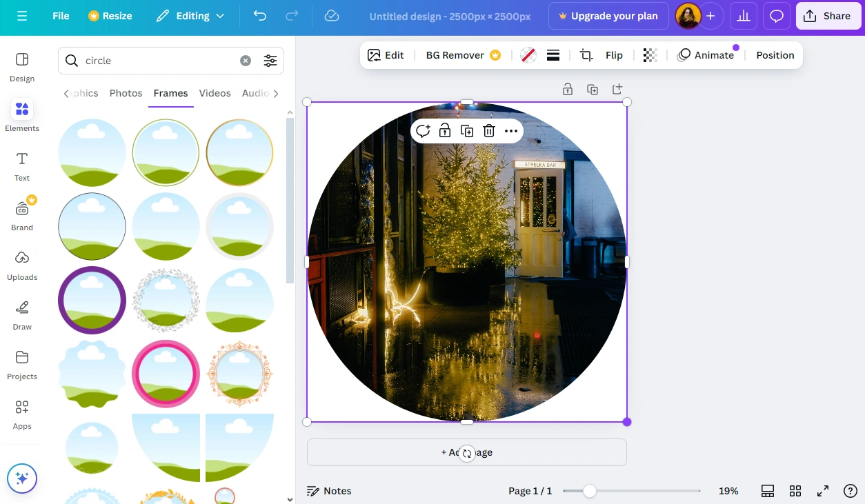Open the Design side panel
The width and height of the screenshot is (865, 504).
click(22, 67)
